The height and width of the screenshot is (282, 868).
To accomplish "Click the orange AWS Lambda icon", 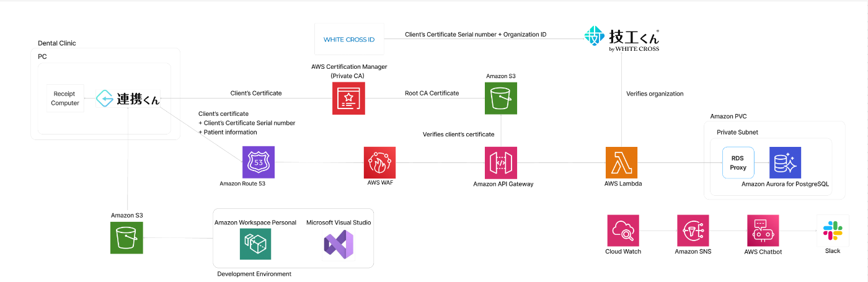I will 621,162.
